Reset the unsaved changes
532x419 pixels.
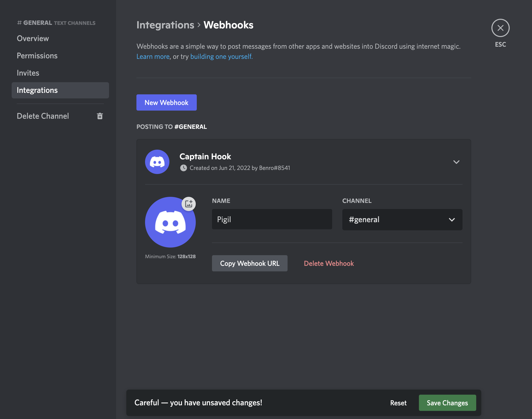(x=398, y=403)
